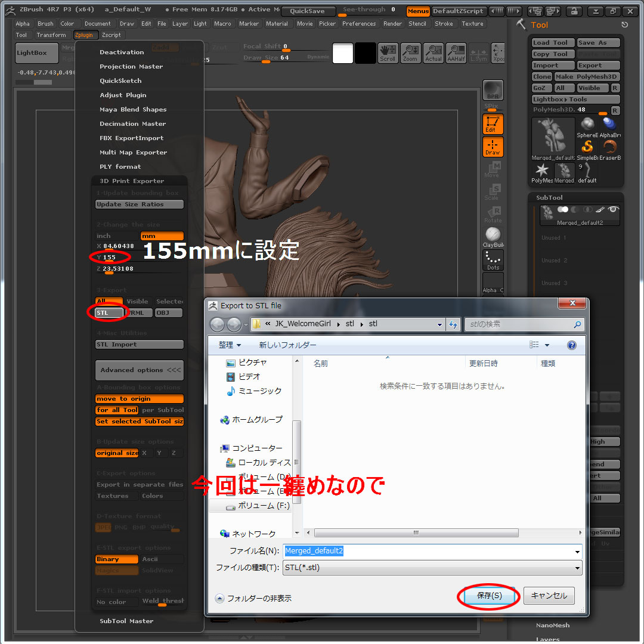This screenshot has width=644, height=644.
Task: Open the Brush menu
Action: click(x=45, y=23)
